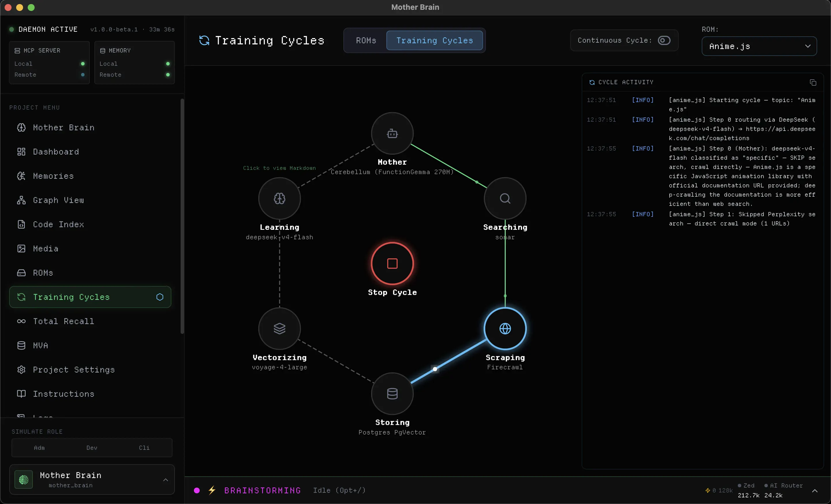Click the magenta status dot in the footer
This screenshot has width=831, height=504.
[x=197, y=490]
